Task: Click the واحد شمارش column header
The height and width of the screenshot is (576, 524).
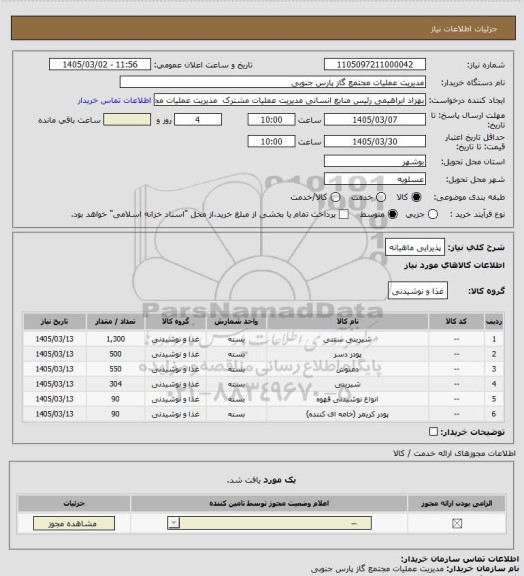Action: (236, 321)
